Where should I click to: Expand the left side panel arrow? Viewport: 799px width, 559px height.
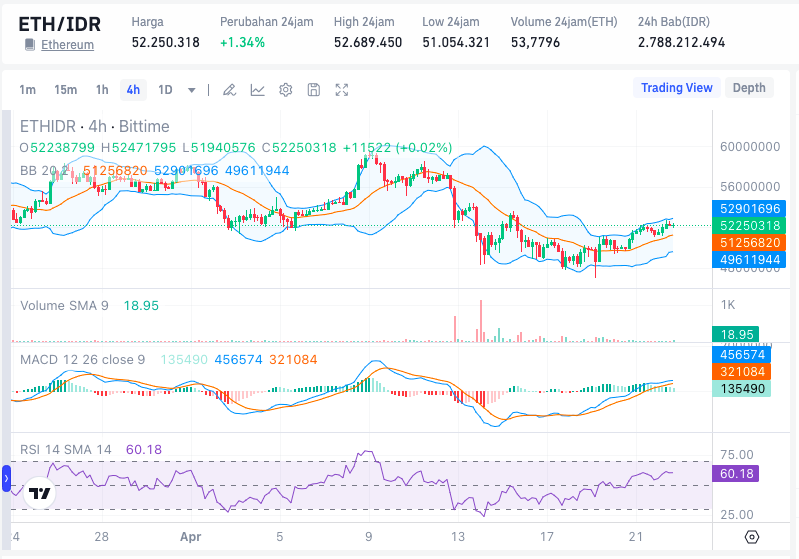coord(6,478)
